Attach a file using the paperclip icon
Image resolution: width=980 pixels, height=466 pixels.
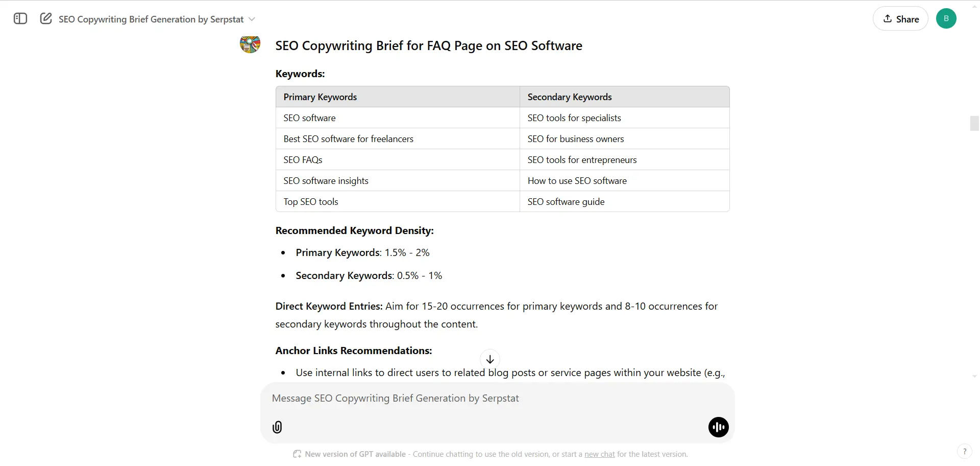point(277,427)
